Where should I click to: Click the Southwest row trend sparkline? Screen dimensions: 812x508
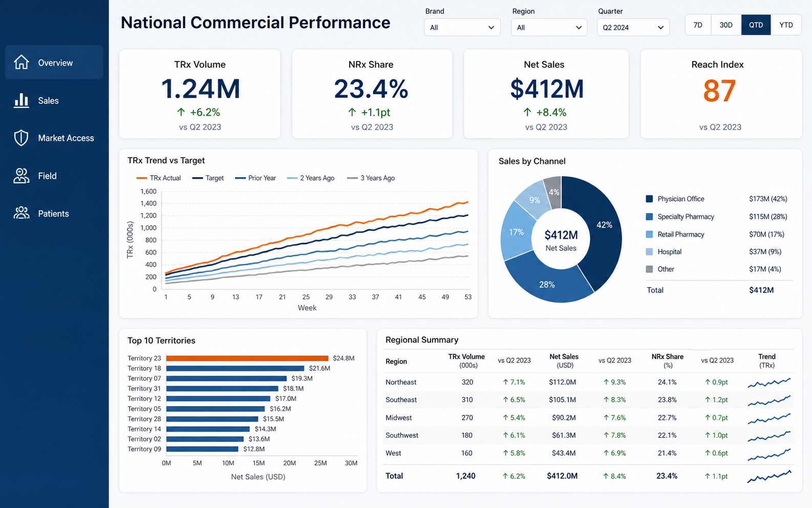coord(769,436)
